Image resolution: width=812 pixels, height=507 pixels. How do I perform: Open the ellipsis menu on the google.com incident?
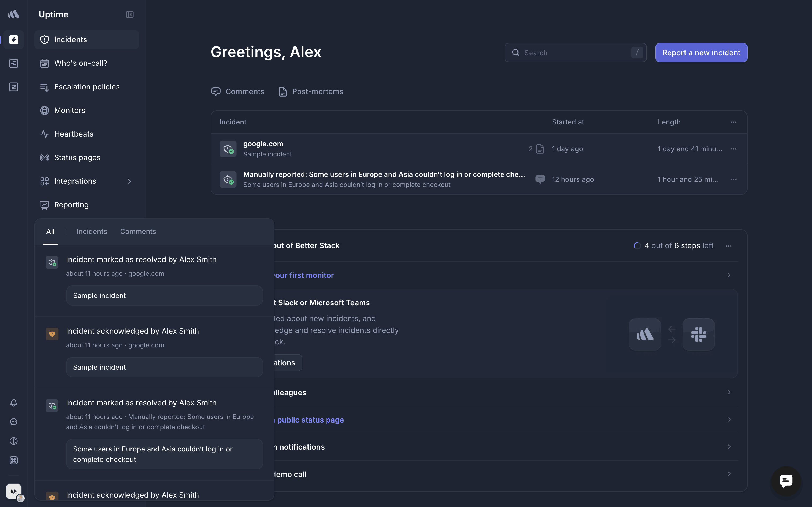click(x=733, y=149)
